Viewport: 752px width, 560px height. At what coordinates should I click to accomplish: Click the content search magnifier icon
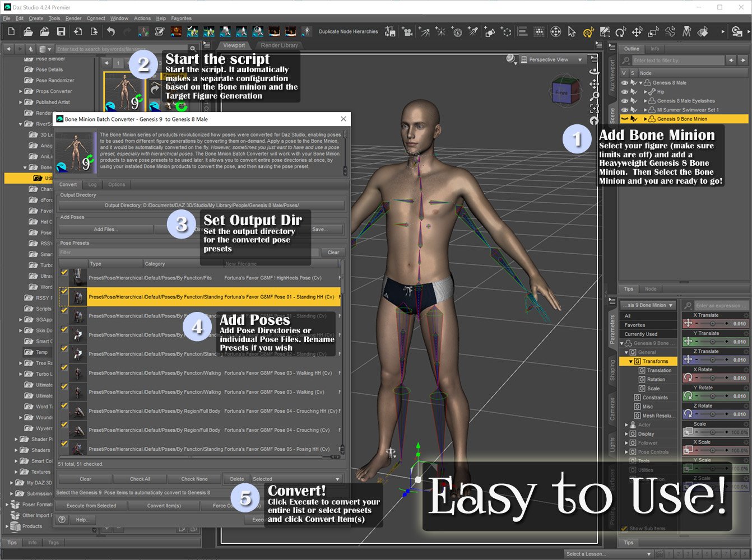(x=193, y=49)
